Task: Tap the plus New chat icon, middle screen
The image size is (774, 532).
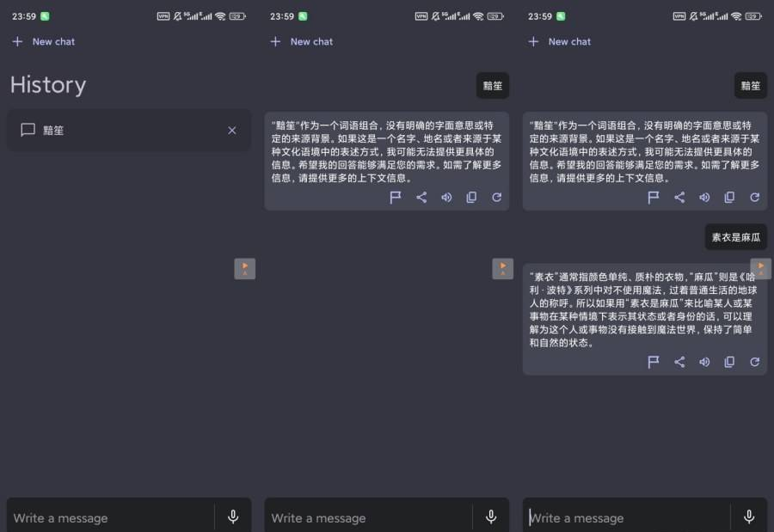Action: [x=275, y=41]
